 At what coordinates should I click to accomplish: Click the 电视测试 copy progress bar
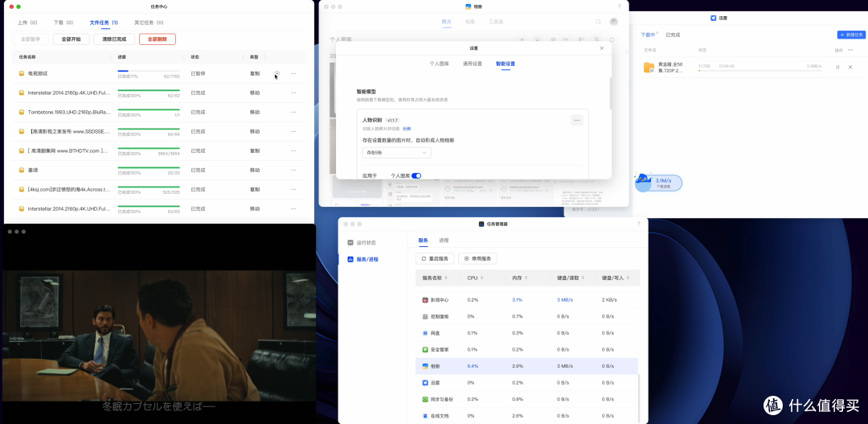(149, 71)
